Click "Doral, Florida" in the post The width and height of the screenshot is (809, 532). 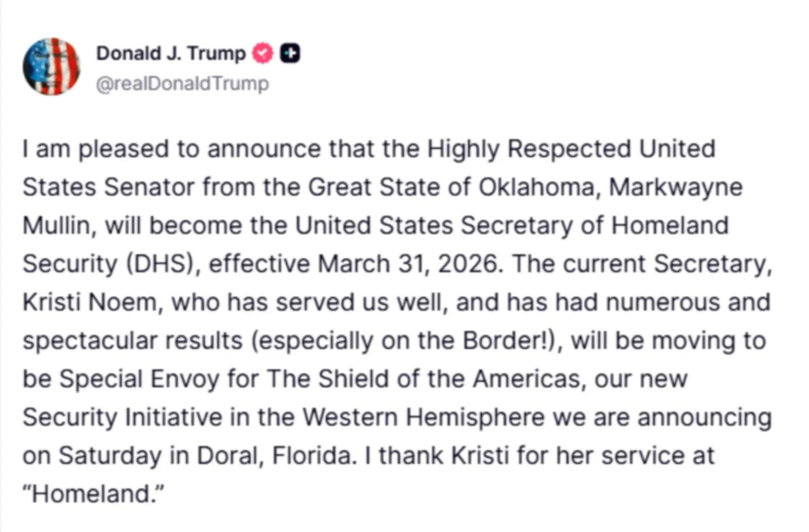click(274, 456)
